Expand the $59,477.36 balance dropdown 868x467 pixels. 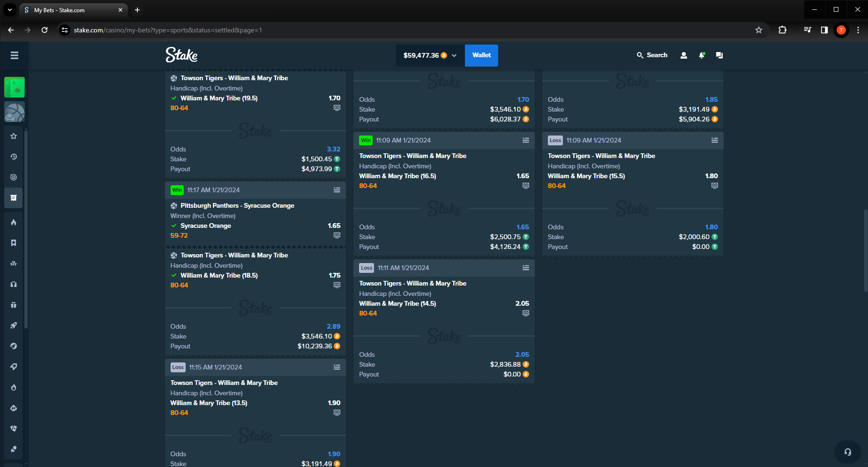tap(430, 55)
